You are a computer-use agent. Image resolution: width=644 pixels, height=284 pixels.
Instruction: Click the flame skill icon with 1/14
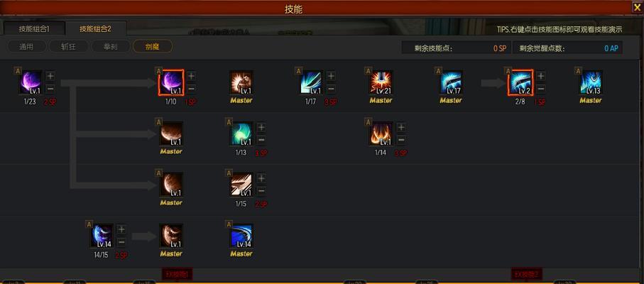[381, 133]
